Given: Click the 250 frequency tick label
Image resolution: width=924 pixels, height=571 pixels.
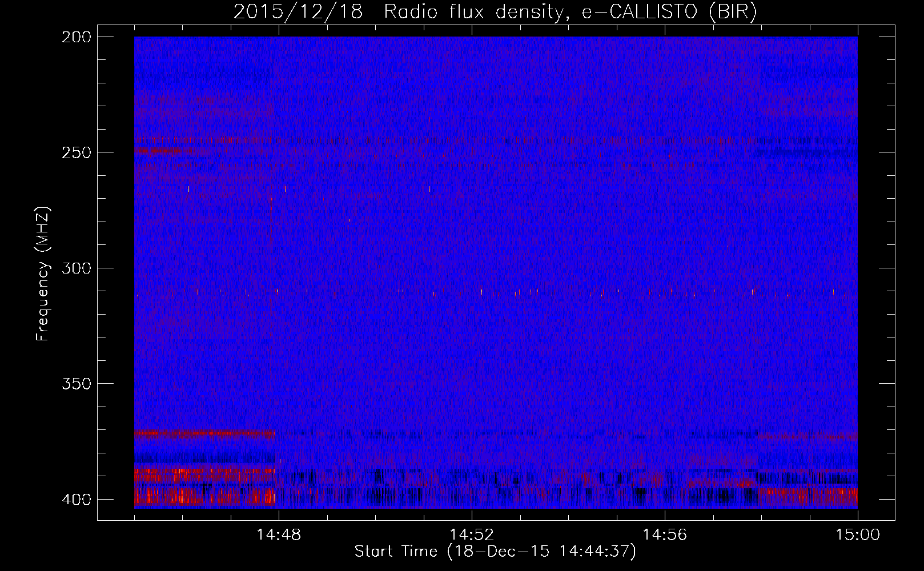Looking at the screenshot, I should coord(76,152).
